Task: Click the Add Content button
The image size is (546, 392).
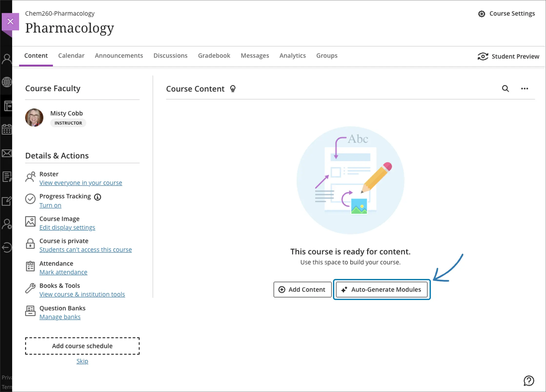Action: tap(302, 289)
